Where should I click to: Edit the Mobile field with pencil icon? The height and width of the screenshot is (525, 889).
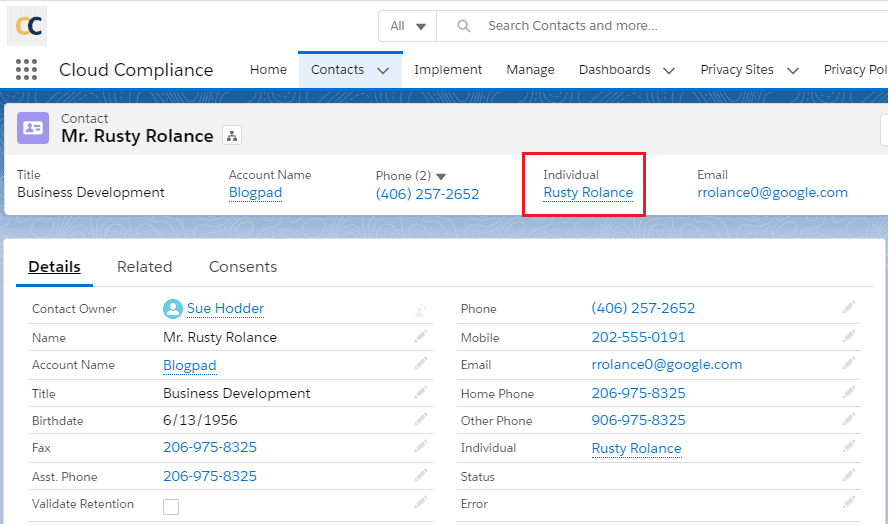coord(849,337)
